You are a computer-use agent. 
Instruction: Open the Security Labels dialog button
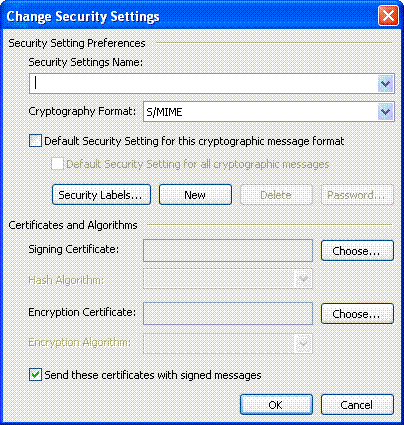click(x=101, y=195)
